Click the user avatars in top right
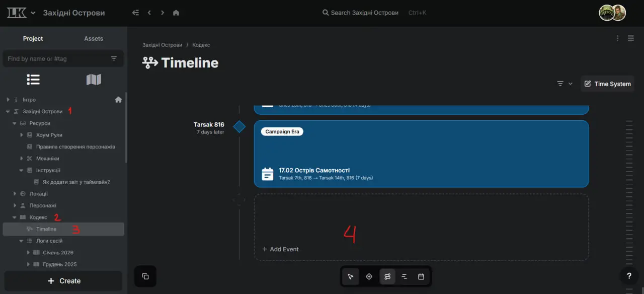Viewport: 644px width, 294px height. coord(612,13)
